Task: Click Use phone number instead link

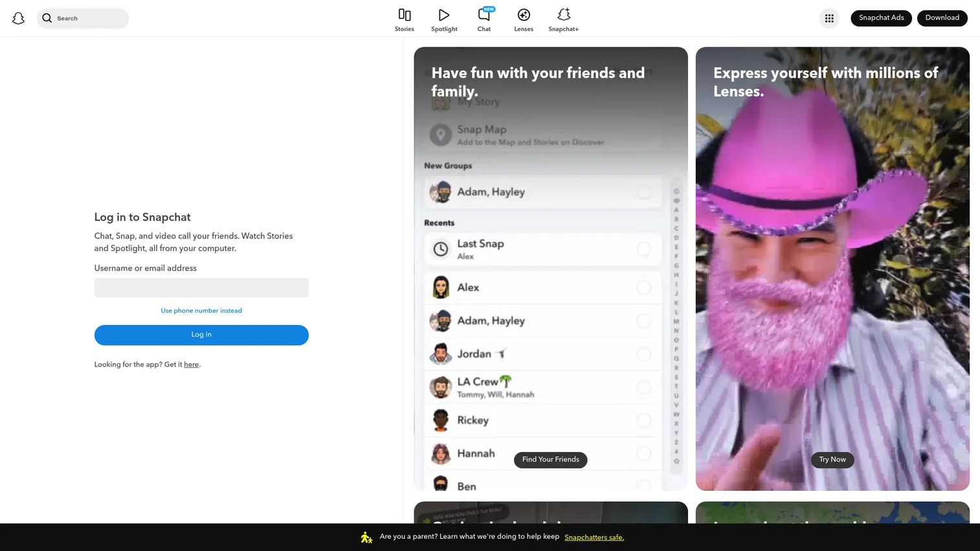Action: coord(201,311)
